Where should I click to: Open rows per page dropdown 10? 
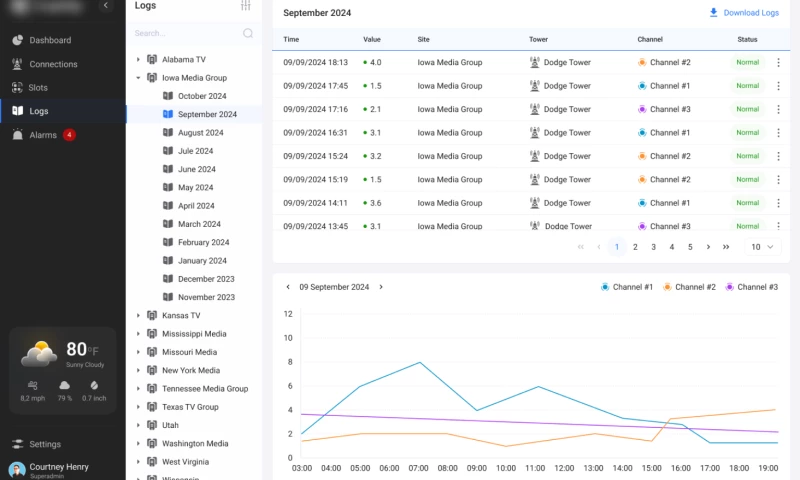(762, 247)
